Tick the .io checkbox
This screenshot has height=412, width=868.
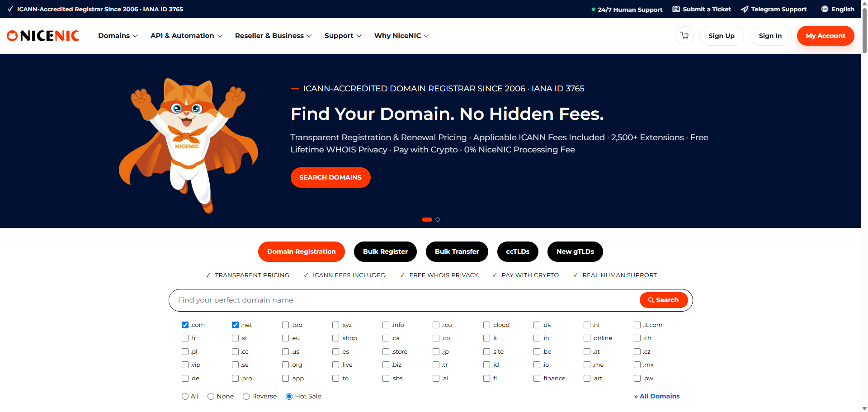(x=537, y=365)
